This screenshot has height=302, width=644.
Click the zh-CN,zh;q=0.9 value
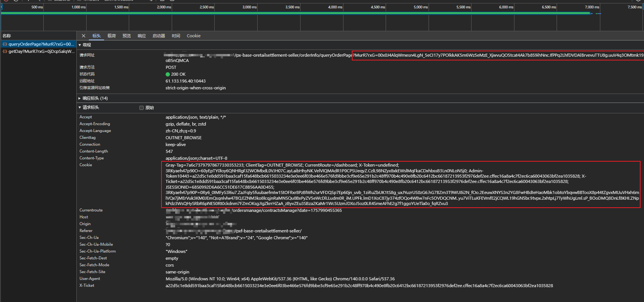click(x=181, y=131)
